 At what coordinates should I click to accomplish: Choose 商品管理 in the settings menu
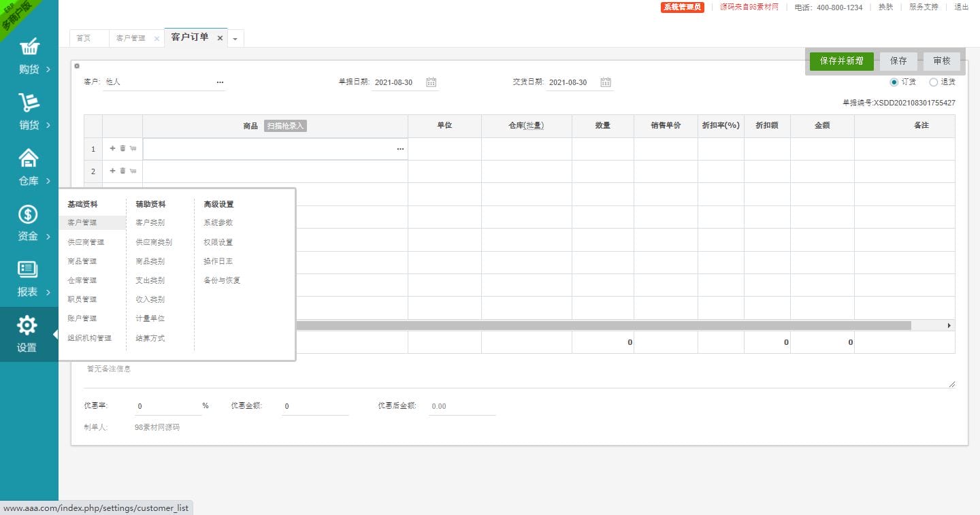82,261
